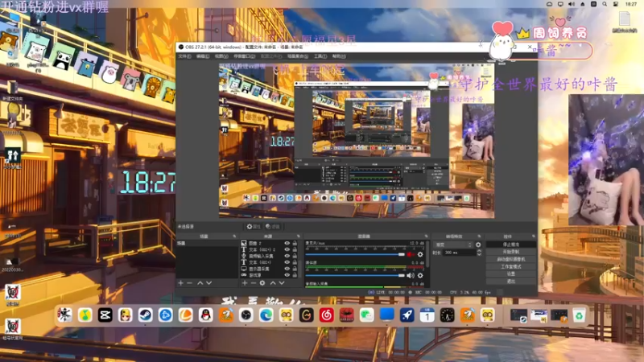The width and height of the screenshot is (644, 362).
Task: Open WeChat from the dock
Action: point(367,315)
